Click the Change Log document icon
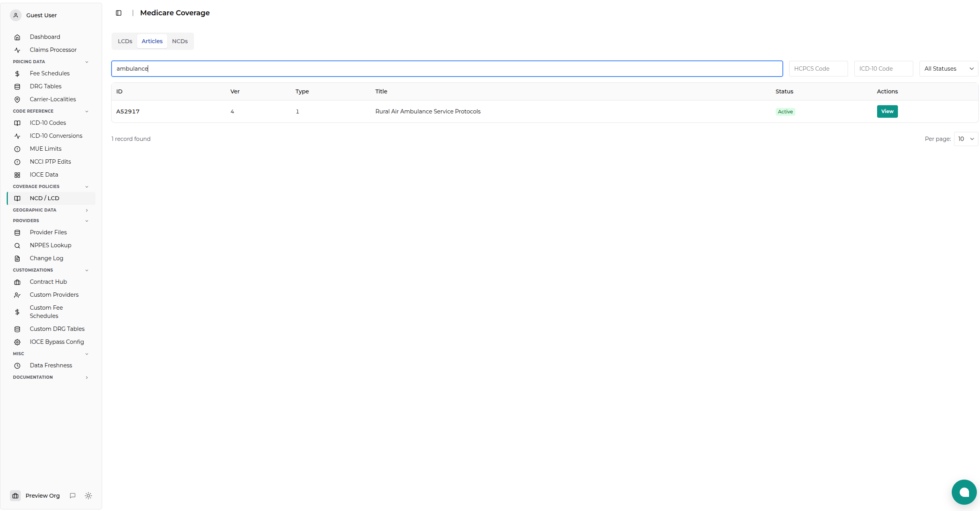The image size is (980, 511). click(17, 259)
